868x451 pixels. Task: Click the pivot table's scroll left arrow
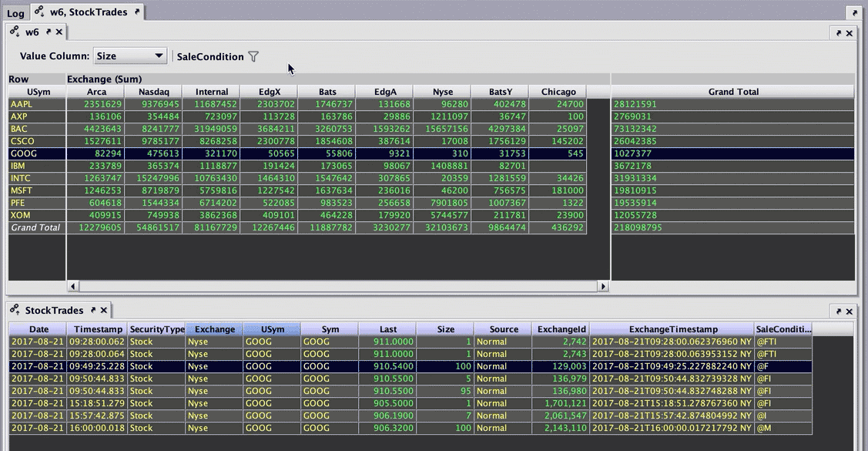click(72, 286)
